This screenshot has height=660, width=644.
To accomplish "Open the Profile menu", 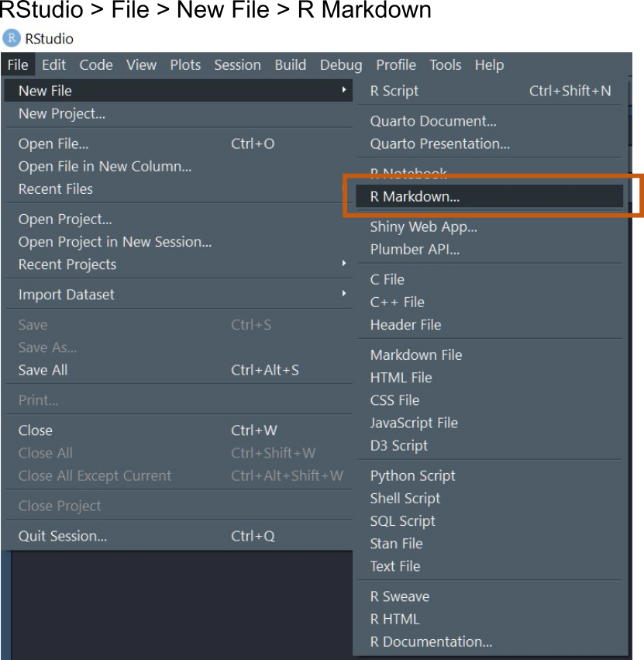I will 396,65.
